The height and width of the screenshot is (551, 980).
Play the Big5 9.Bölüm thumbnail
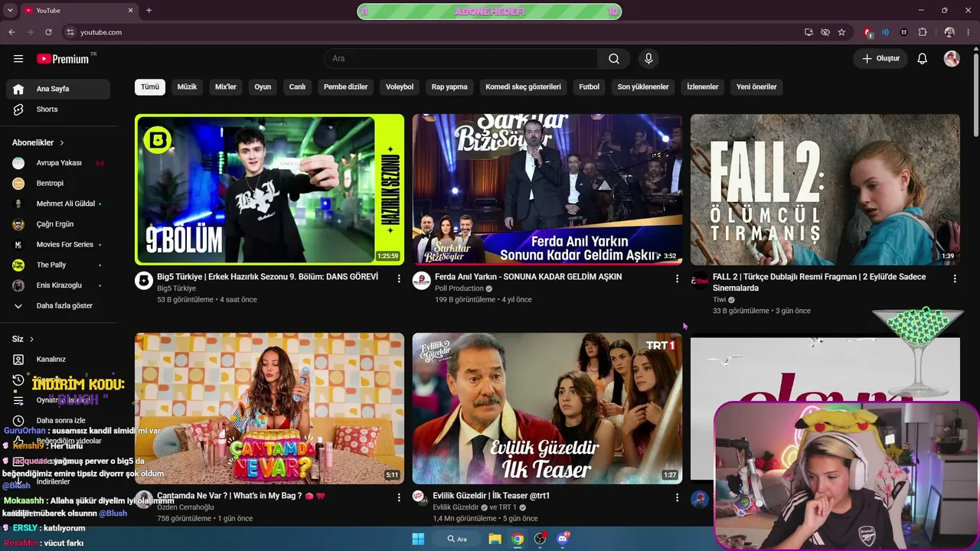(x=269, y=190)
